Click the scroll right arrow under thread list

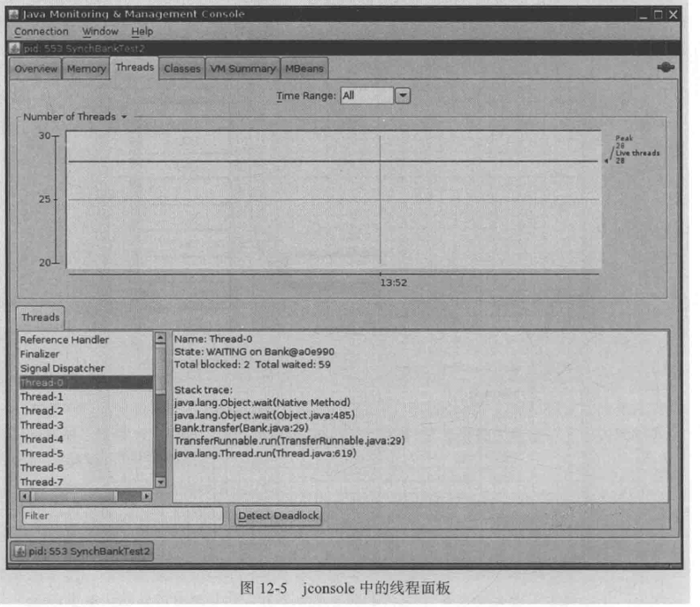click(x=147, y=496)
